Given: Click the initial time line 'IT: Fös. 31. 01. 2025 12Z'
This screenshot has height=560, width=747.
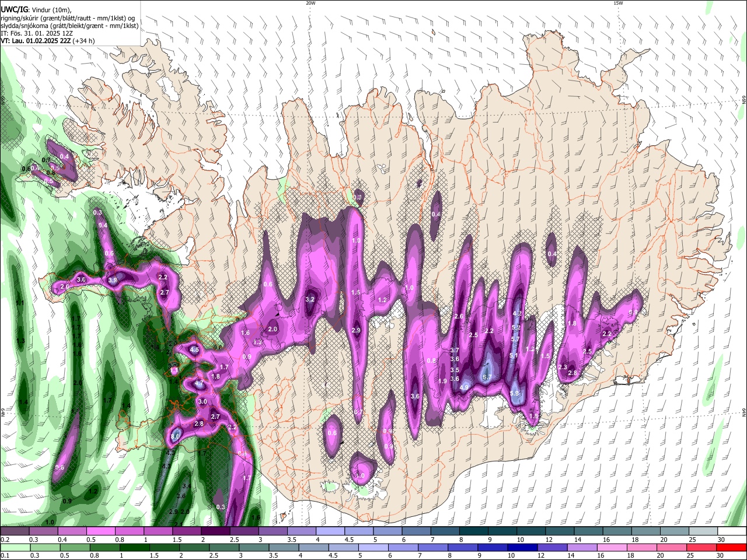Looking at the screenshot, I should point(38,33).
